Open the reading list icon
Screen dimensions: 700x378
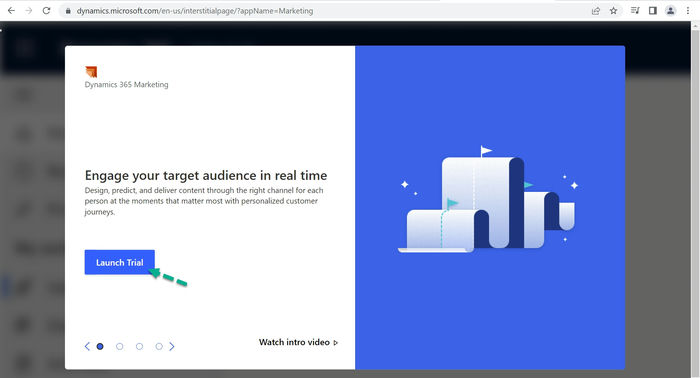pyautogui.click(x=635, y=11)
